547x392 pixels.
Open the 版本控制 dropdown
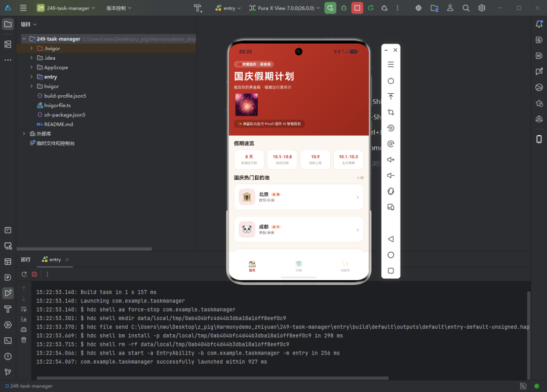(119, 8)
